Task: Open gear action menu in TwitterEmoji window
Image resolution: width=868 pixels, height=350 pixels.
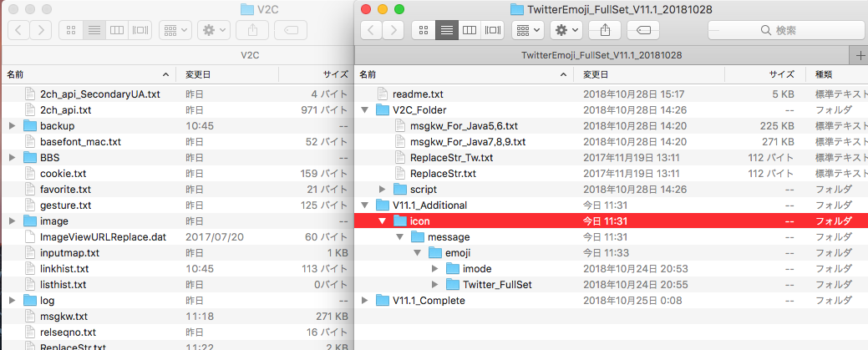Action: coord(566,30)
